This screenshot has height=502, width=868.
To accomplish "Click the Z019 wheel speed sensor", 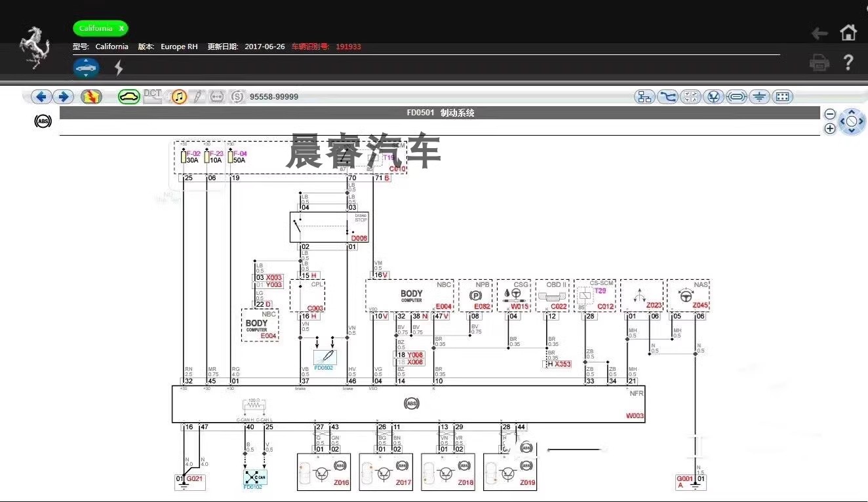I will [510, 472].
